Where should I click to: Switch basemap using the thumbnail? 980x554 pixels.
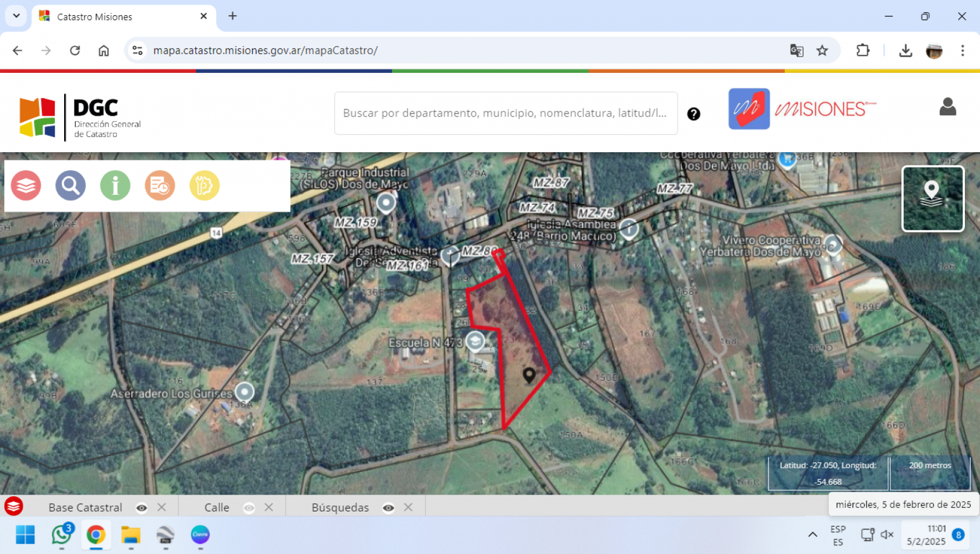pyautogui.click(x=933, y=199)
